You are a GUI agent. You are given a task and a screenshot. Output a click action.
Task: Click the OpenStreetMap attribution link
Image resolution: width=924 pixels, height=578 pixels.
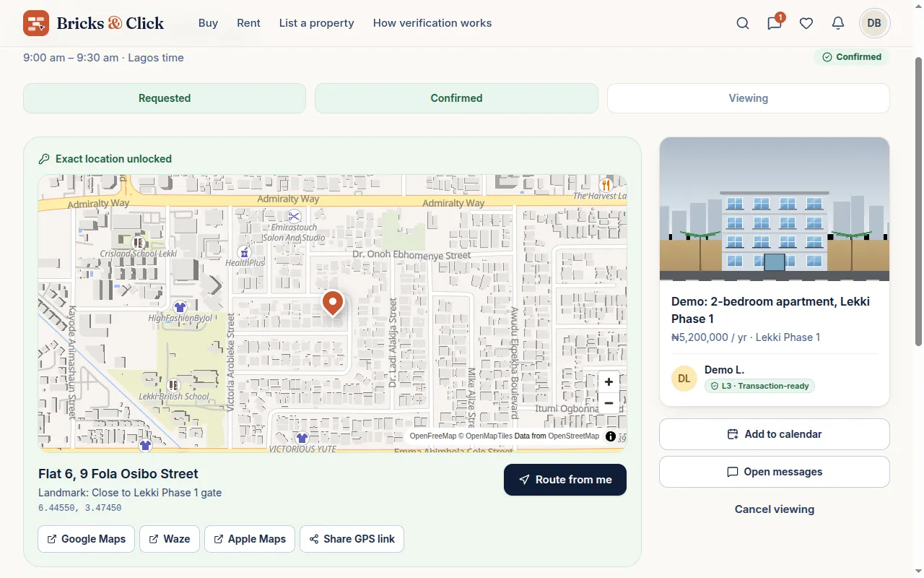573,436
